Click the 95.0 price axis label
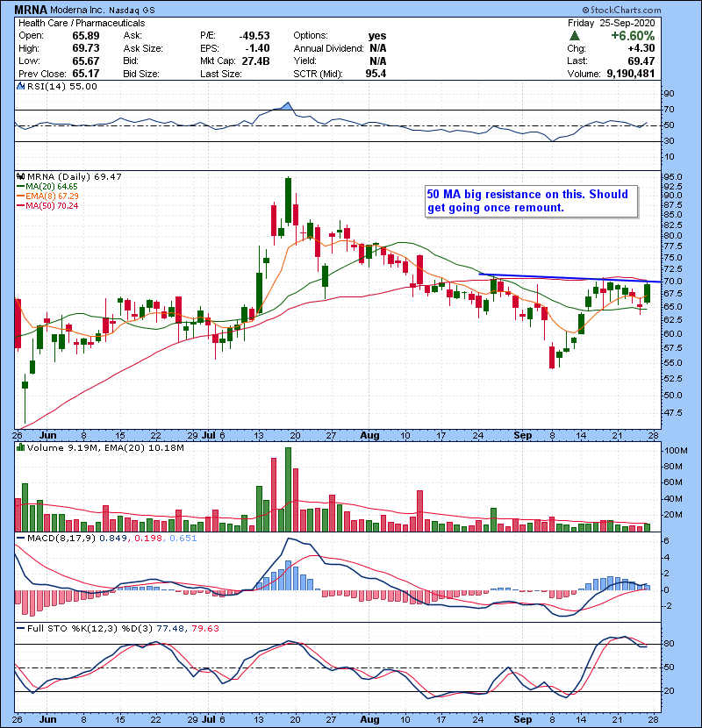 pyautogui.click(x=674, y=177)
